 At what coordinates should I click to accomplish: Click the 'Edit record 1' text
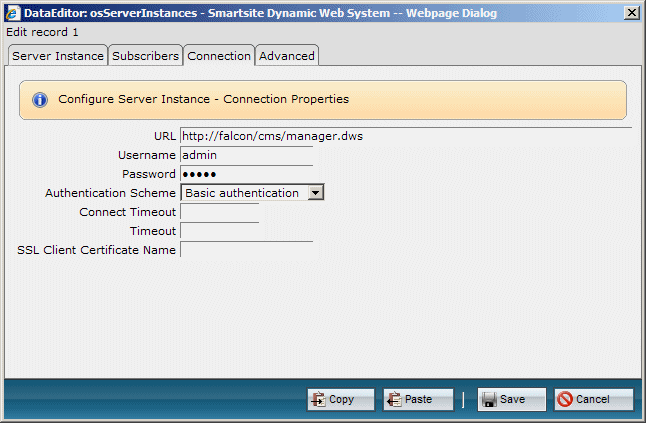tap(42, 32)
